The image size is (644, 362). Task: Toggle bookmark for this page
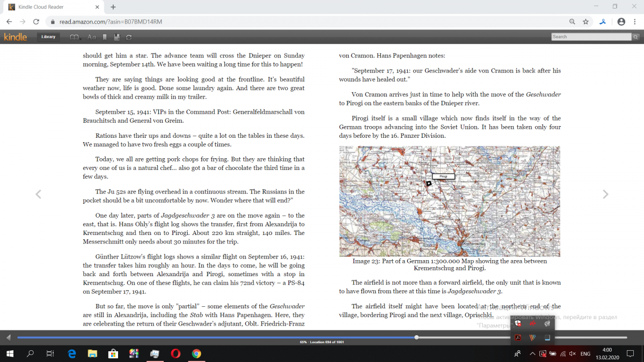click(105, 37)
